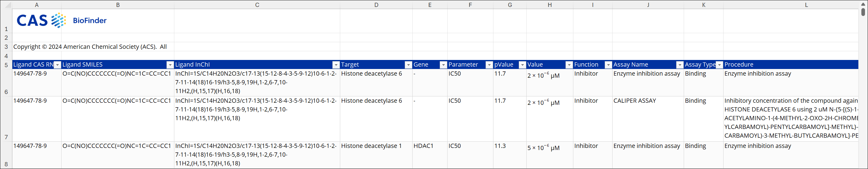Expand the Ligand InChI filter arrow
The width and height of the screenshot is (868, 169).
[x=336, y=65]
